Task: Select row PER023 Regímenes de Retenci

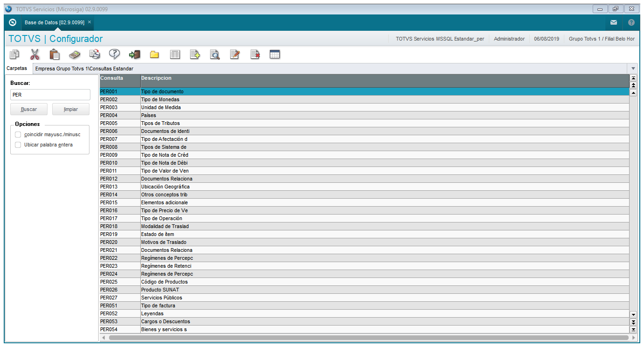Action: point(364,266)
